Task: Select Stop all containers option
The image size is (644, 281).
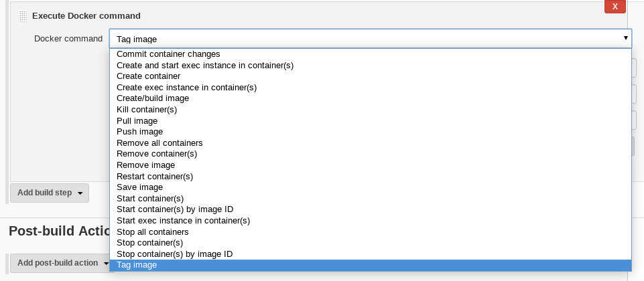Action: 371,232
